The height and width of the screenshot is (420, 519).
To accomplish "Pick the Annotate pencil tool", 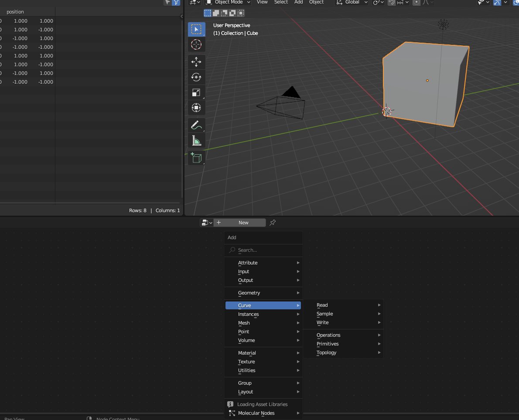I will 196,125.
